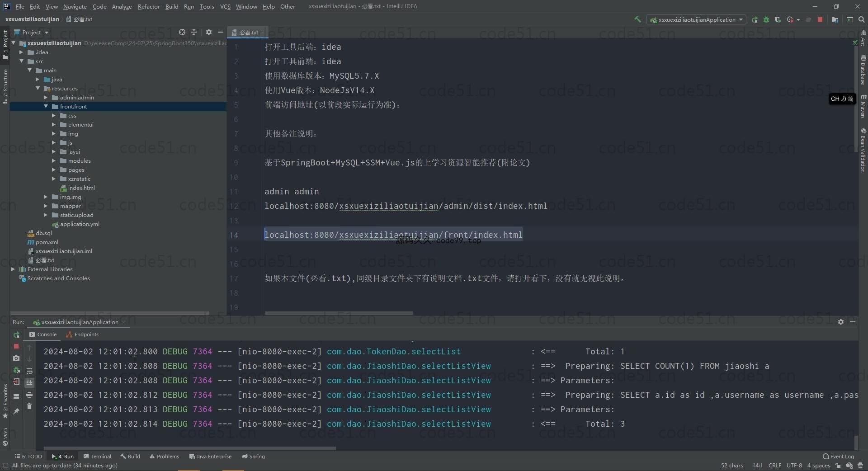Expand External Libraries node

point(13,269)
